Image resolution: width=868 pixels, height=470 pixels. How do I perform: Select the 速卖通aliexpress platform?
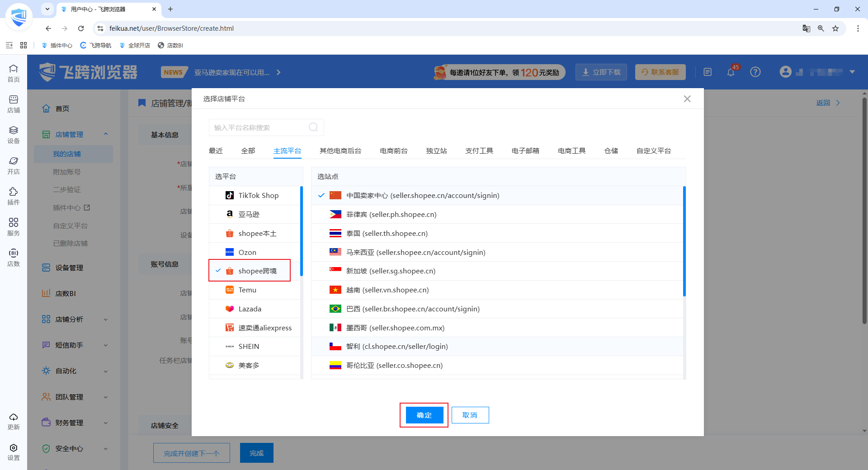point(255,328)
